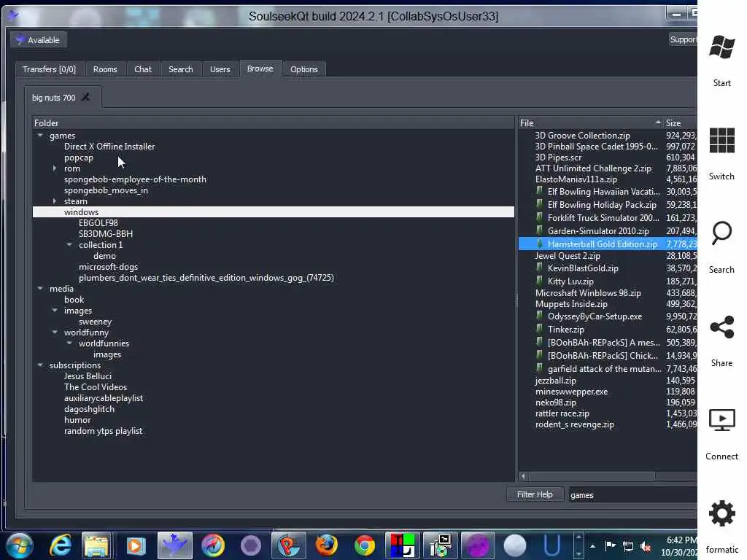The width and height of the screenshot is (747, 560).
Task: Select the Direct X Offline Installer folder
Action: tap(109, 147)
